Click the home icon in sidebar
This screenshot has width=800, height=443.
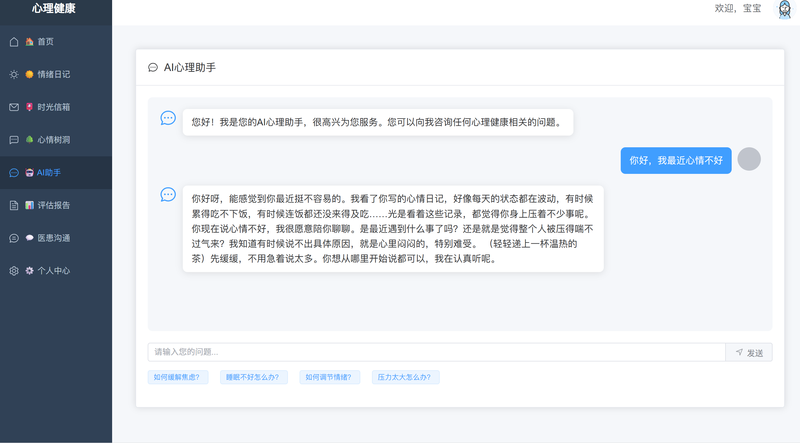pos(14,41)
